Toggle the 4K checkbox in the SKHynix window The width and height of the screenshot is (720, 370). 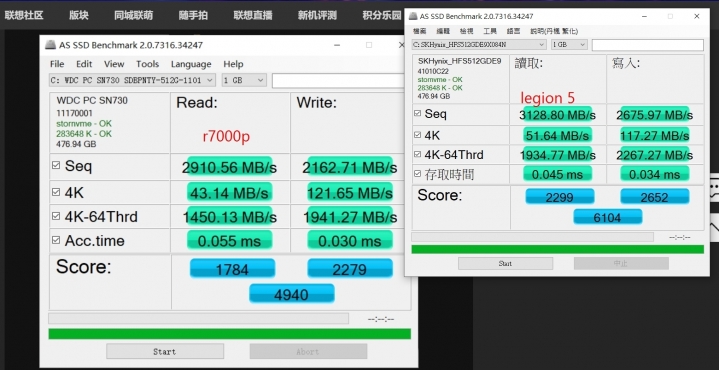tap(417, 135)
